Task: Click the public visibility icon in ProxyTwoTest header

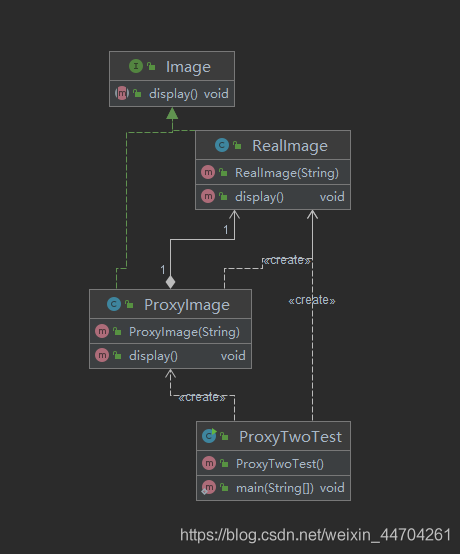Action: 224,436
